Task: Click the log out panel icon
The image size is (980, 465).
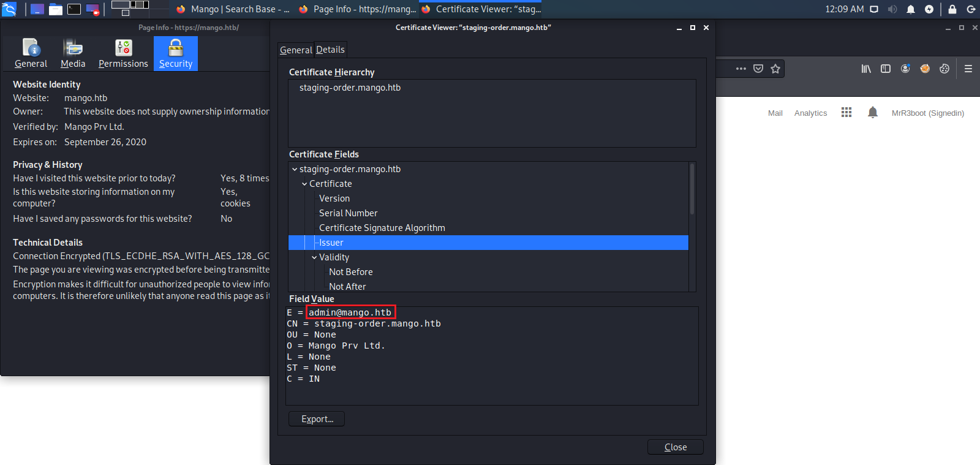Action: (971, 9)
